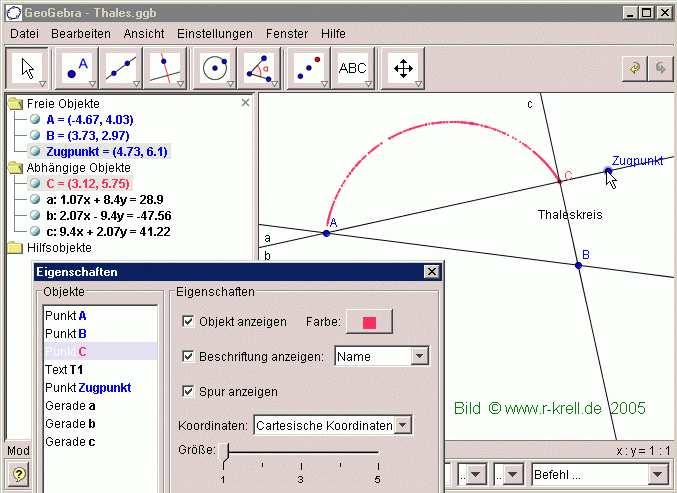677x493 pixels.
Task: Select 'Gerade a' in the Objekte list
Action: coord(70,405)
